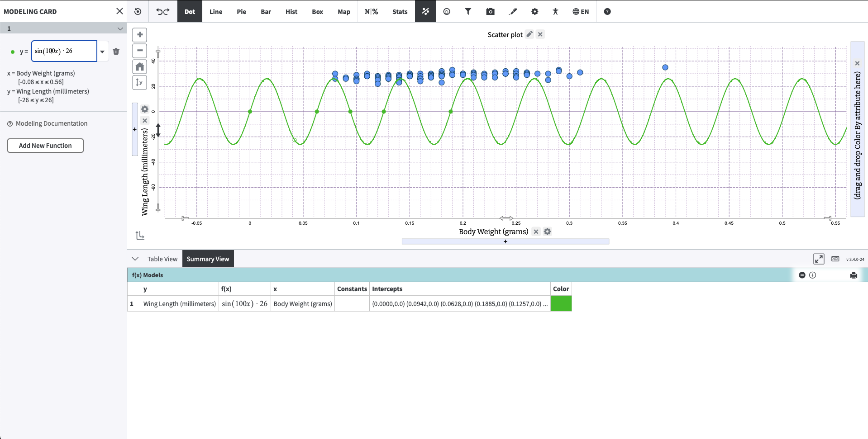Take a snapshot with camera icon
868x439 pixels.
point(490,11)
